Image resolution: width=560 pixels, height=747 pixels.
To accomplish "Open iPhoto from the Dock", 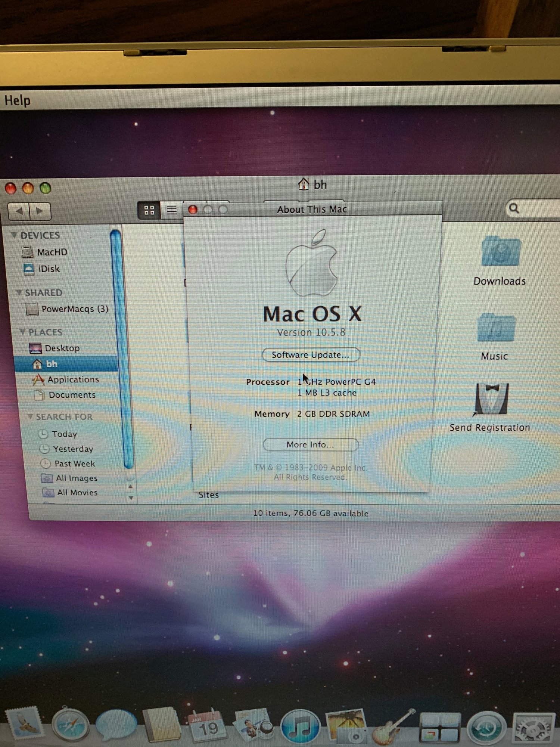I will pyautogui.click(x=346, y=725).
